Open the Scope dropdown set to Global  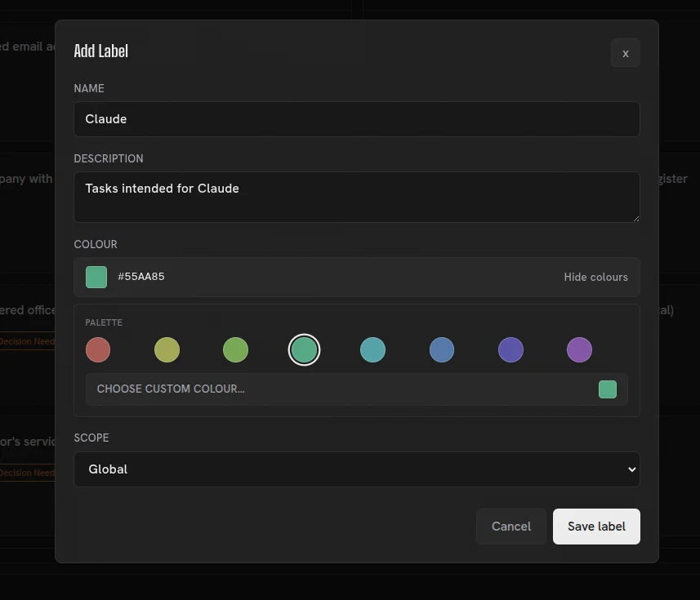357,469
